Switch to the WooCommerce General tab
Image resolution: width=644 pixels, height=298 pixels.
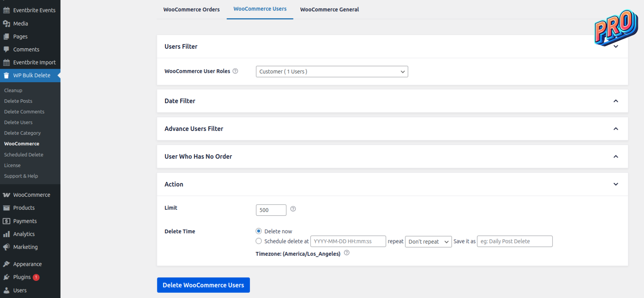click(329, 10)
